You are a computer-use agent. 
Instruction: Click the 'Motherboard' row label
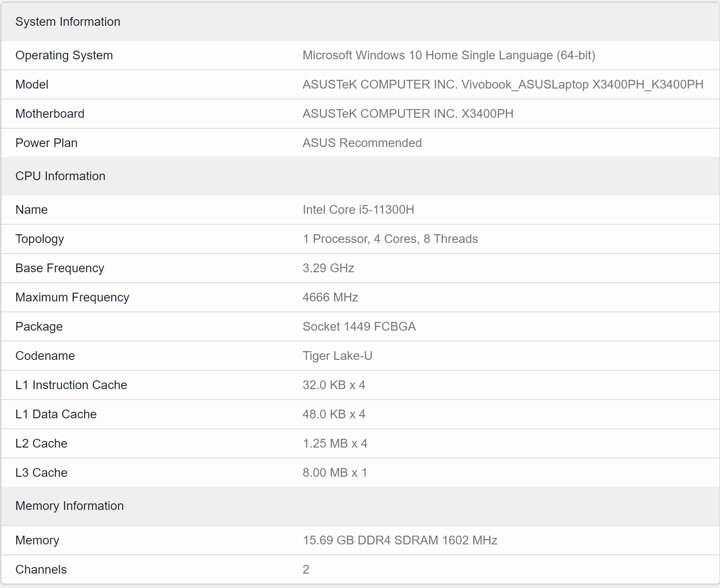pos(50,114)
